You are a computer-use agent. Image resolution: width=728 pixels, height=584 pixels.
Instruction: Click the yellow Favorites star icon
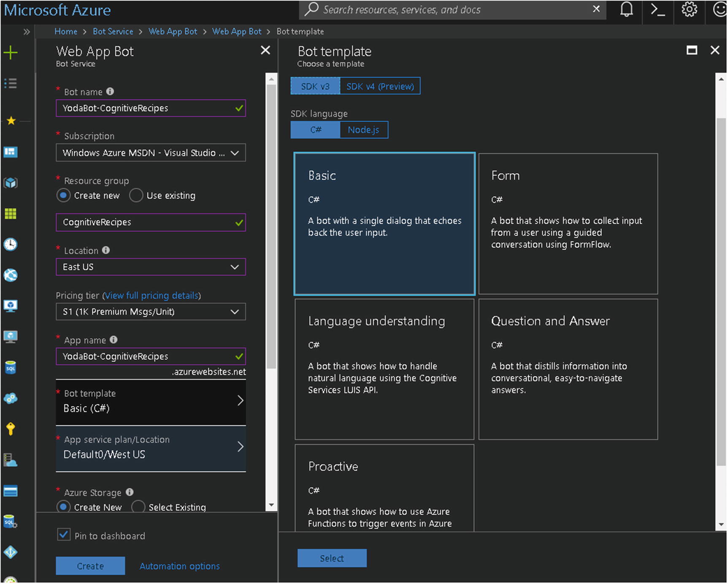(11, 121)
